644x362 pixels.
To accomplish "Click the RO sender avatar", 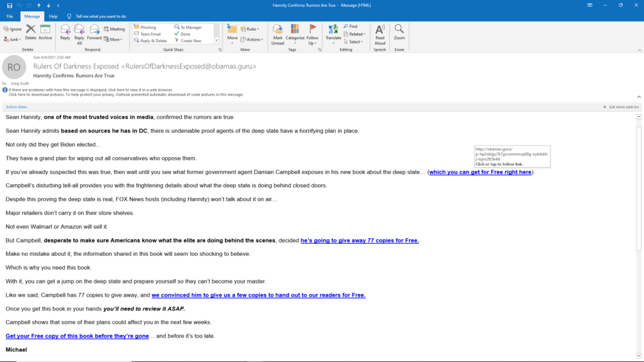I will pos(14,67).
